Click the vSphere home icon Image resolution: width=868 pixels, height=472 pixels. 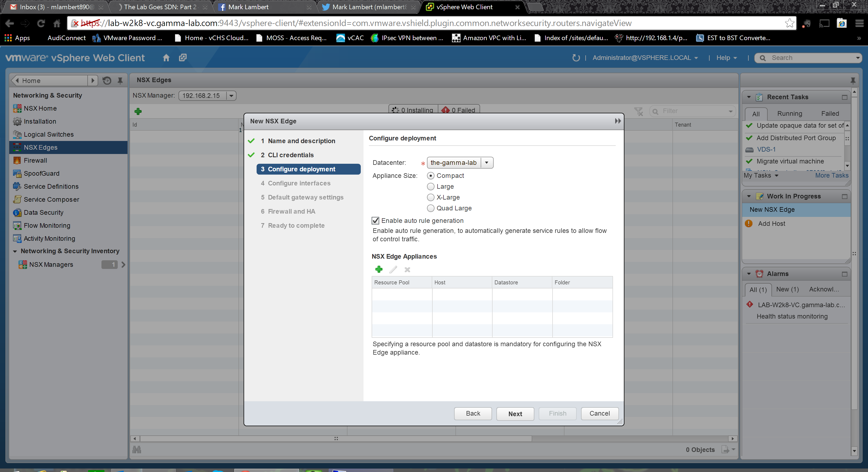point(166,57)
